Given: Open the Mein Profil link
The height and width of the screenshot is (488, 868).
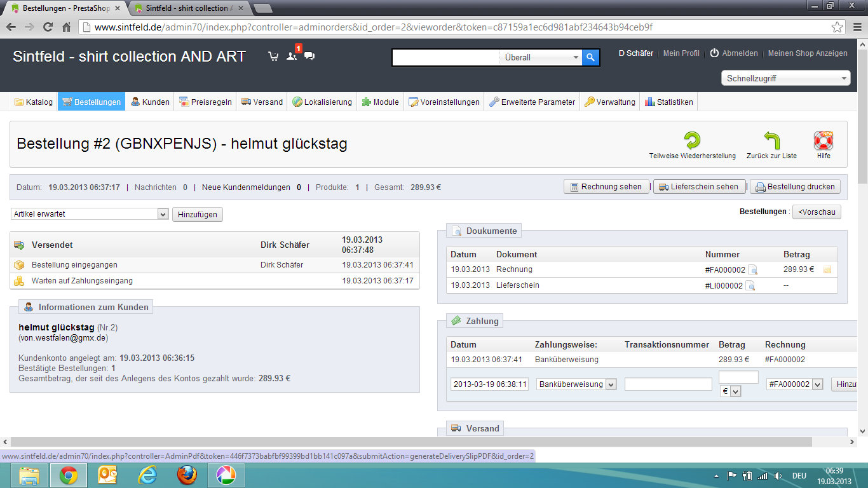Looking at the screenshot, I should pyautogui.click(x=681, y=53).
